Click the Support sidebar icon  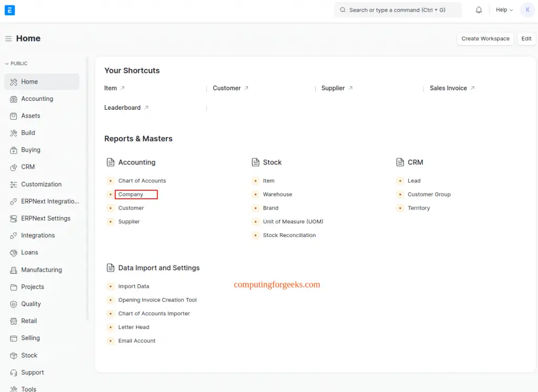(x=13, y=373)
